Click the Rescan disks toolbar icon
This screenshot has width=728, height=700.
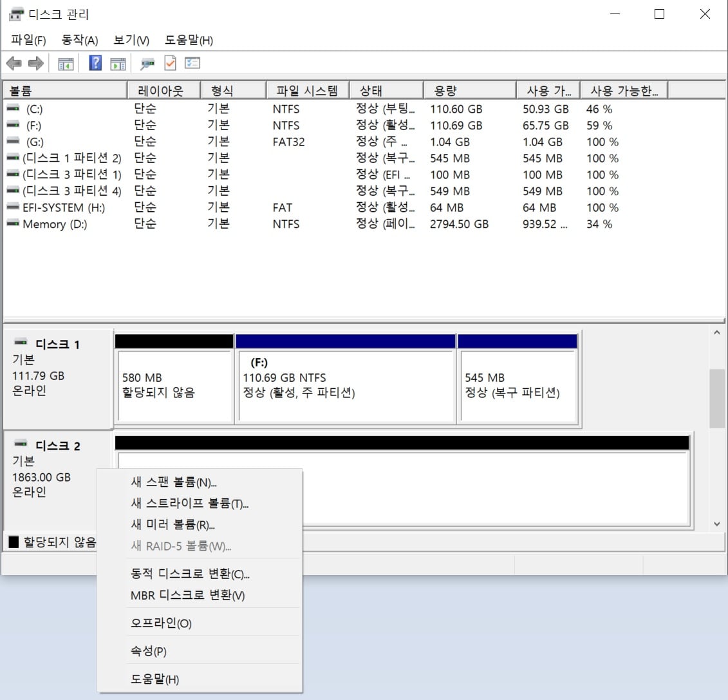point(147,64)
